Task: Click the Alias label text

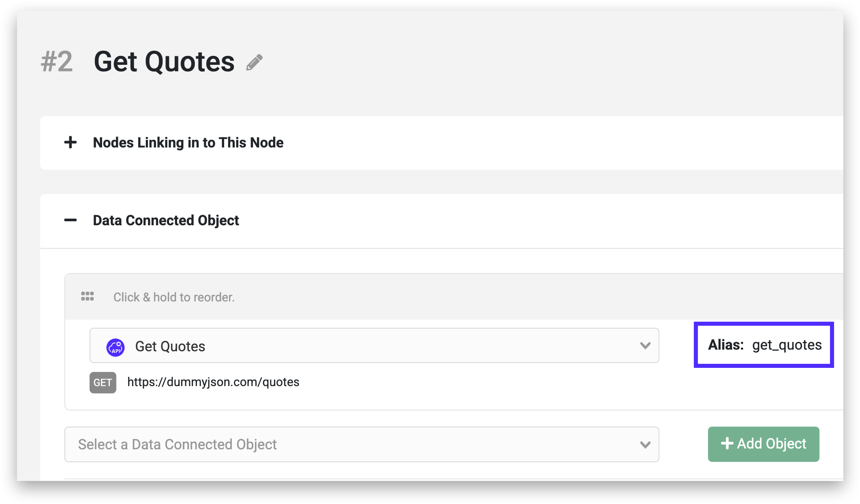Action: (725, 345)
